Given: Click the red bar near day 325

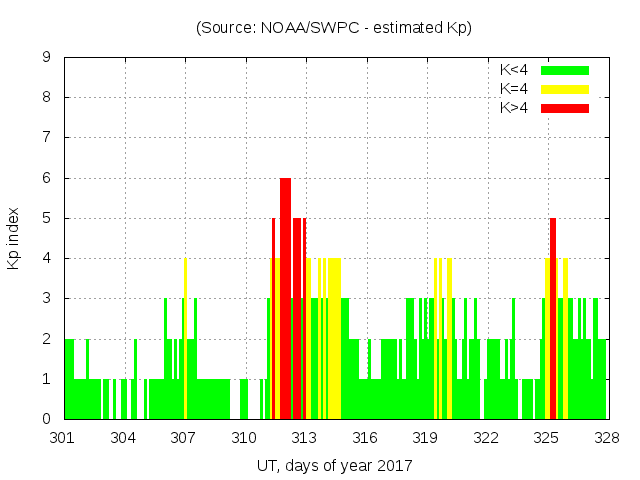Looking at the screenshot, I should tap(552, 320).
